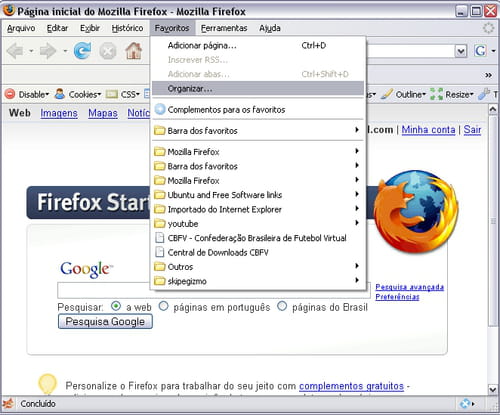Click the close window button
The width and height of the screenshot is (500, 415).
491,11
